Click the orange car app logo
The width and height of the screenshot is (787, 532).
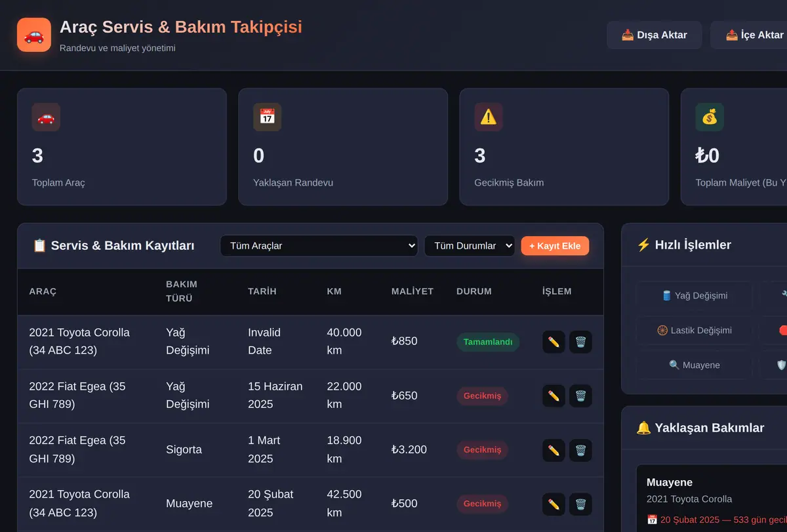click(x=34, y=35)
